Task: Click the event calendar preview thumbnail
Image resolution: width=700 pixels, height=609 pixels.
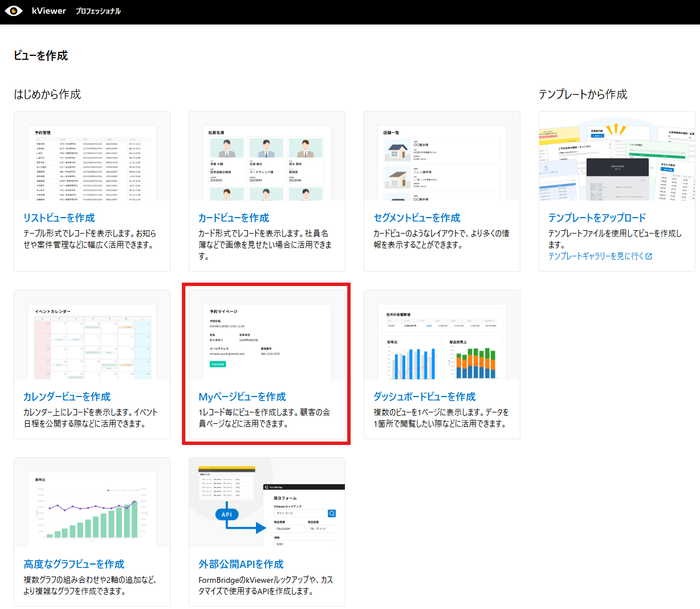Action: 92,341
